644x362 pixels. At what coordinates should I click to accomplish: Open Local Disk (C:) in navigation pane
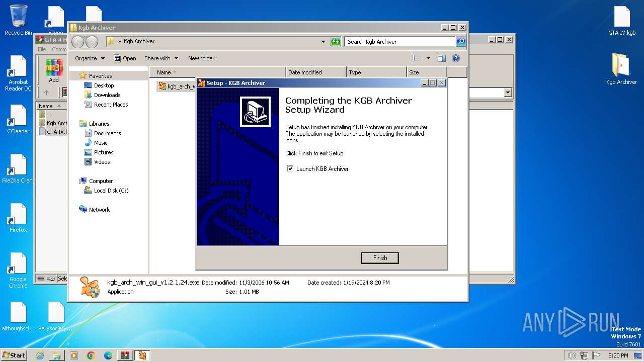coord(111,191)
